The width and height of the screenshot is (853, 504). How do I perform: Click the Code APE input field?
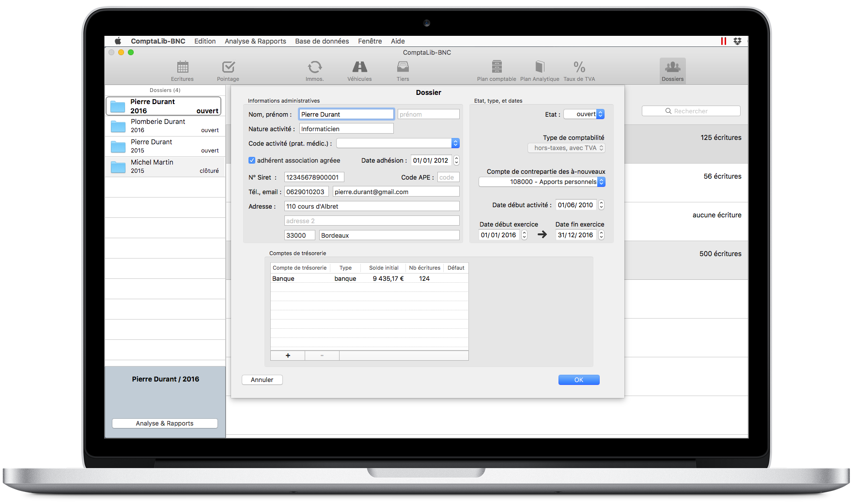tap(449, 177)
